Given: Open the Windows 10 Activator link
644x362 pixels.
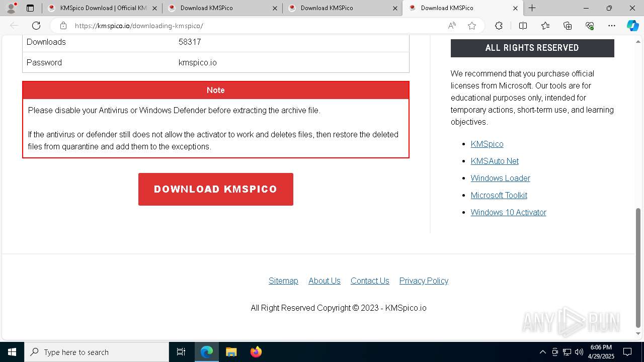Looking at the screenshot, I should 509,212.
